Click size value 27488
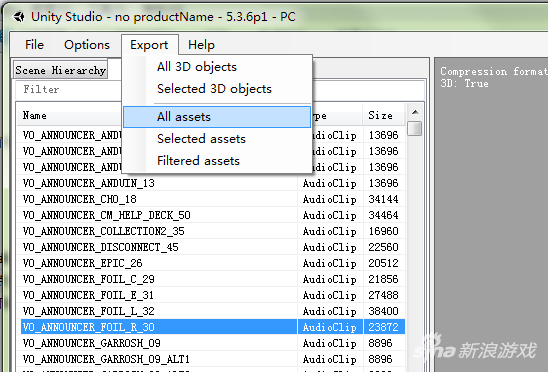The height and width of the screenshot is (372, 548). tap(383, 295)
